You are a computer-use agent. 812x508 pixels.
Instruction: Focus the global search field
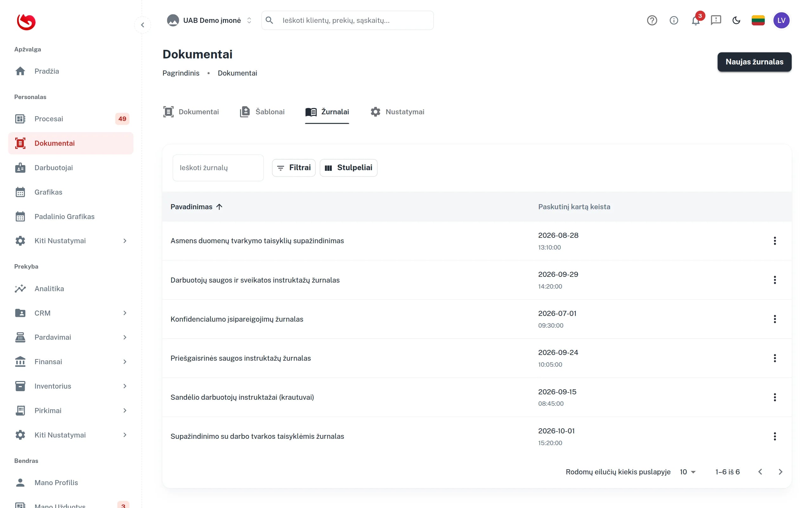coord(348,21)
